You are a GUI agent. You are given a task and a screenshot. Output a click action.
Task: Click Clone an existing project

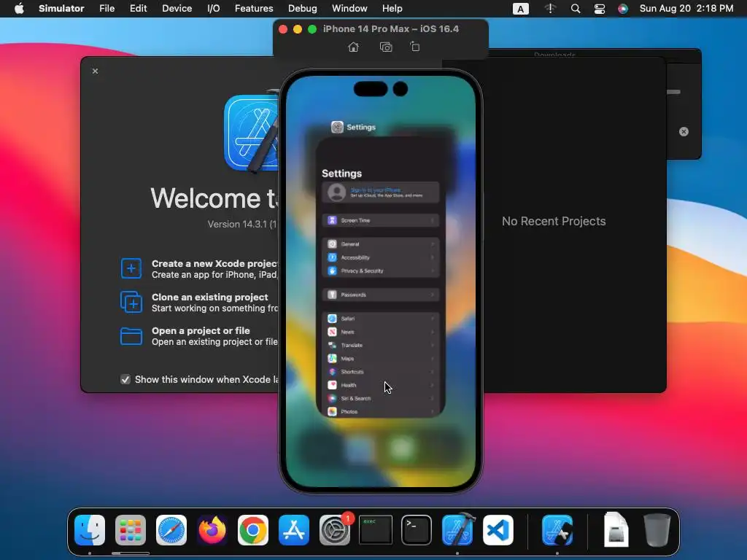coord(209,297)
